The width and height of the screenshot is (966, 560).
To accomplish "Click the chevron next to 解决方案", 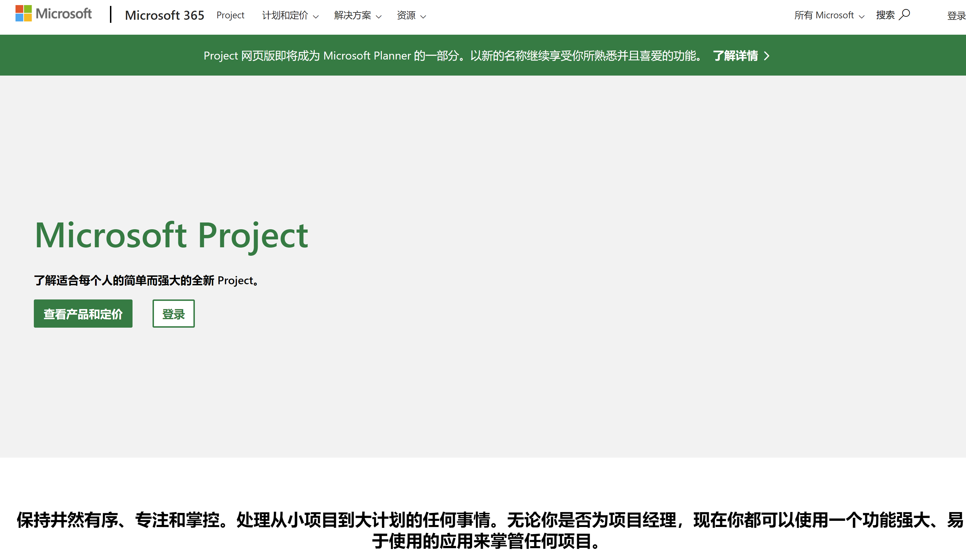I will (x=379, y=17).
